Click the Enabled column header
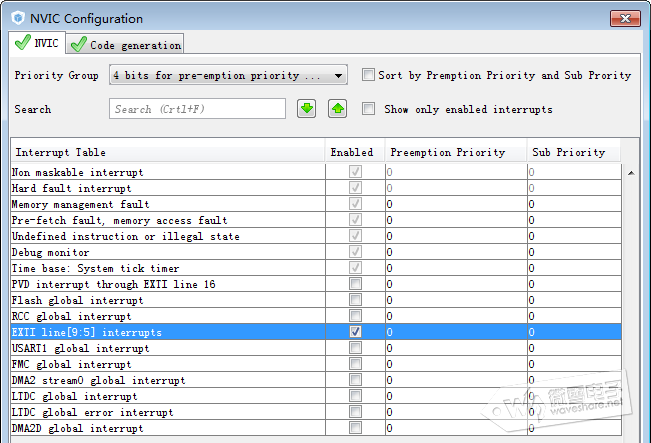 coord(351,152)
